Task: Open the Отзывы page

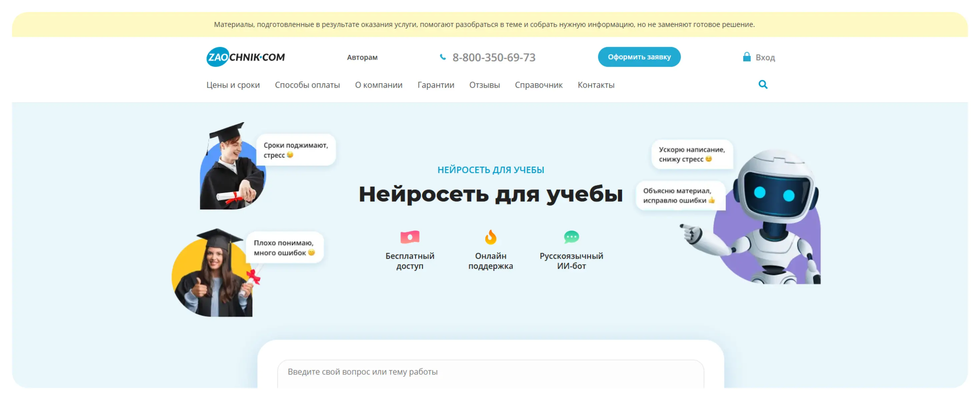Action: pos(484,85)
